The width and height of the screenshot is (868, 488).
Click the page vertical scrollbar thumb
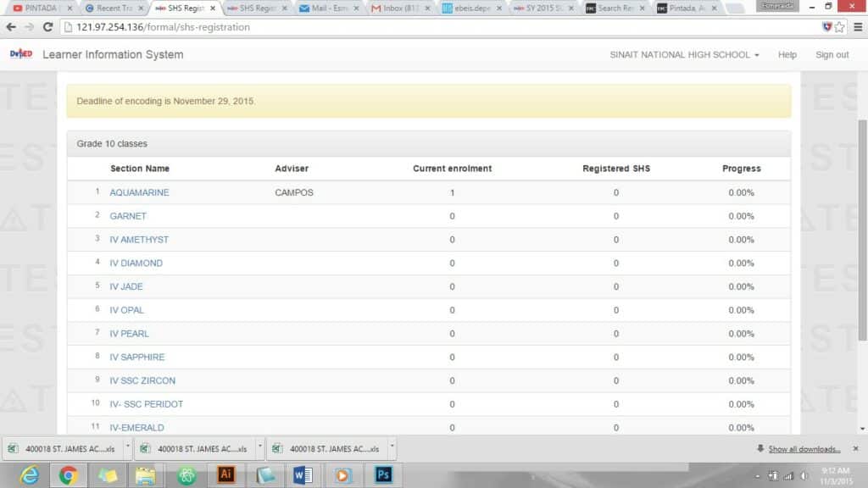[862, 230]
